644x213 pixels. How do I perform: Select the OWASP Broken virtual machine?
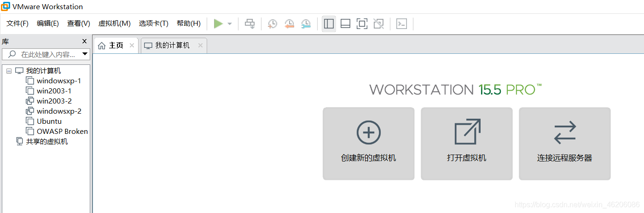point(62,132)
